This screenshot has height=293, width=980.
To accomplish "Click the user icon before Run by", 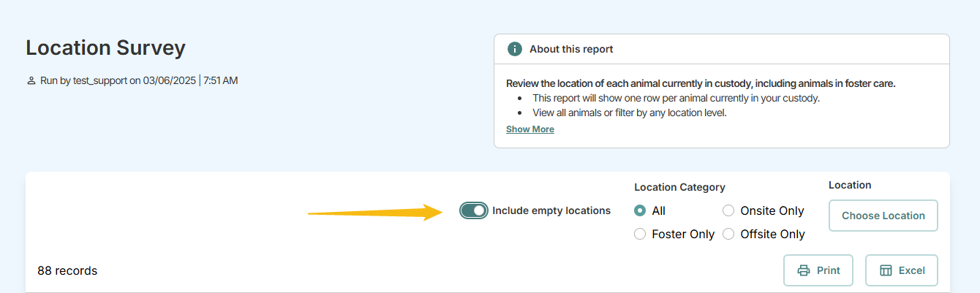I will [31, 81].
